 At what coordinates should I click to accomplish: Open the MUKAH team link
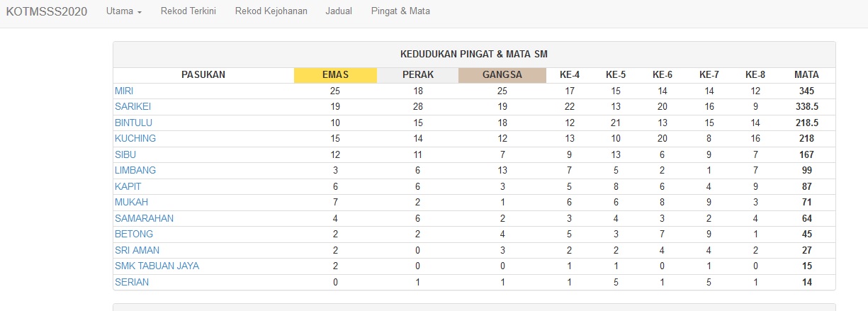pyautogui.click(x=131, y=202)
